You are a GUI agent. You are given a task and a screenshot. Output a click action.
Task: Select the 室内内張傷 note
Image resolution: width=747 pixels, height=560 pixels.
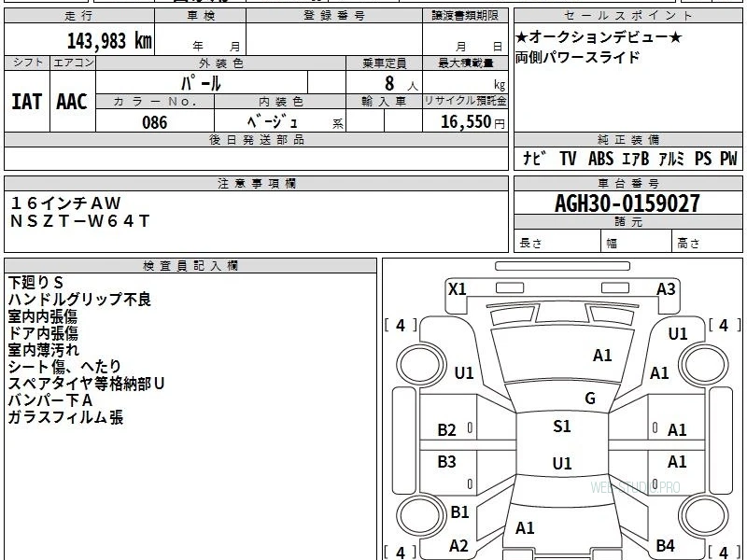42,316
